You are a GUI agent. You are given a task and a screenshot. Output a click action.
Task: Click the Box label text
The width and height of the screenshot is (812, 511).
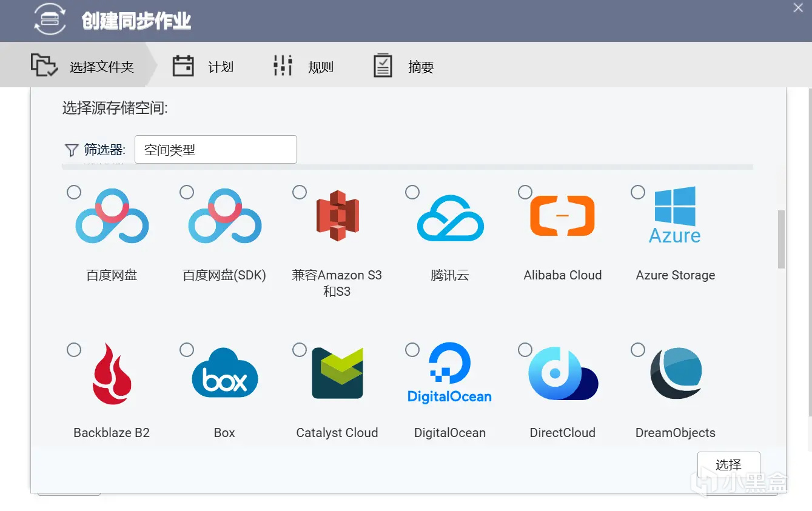tap(224, 433)
